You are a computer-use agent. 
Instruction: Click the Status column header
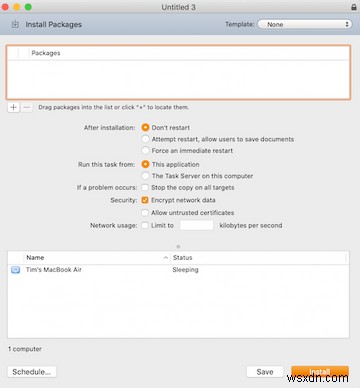tap(259, 258)
